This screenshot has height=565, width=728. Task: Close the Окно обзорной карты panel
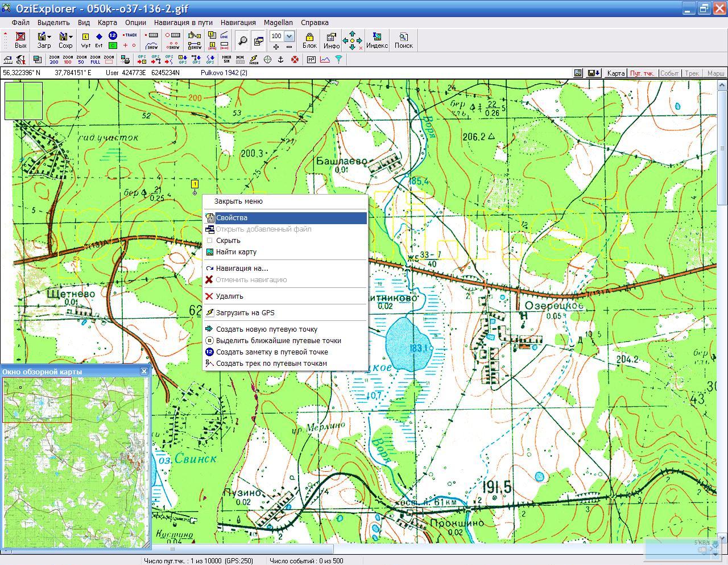[144, 371]
